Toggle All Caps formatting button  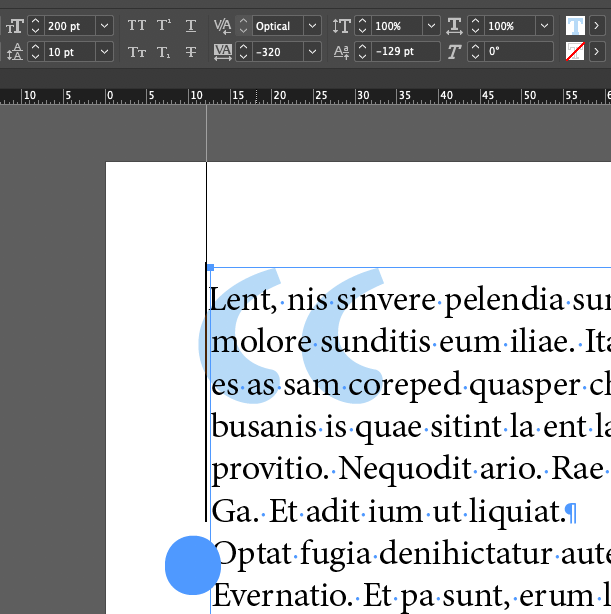pos(137,26)
